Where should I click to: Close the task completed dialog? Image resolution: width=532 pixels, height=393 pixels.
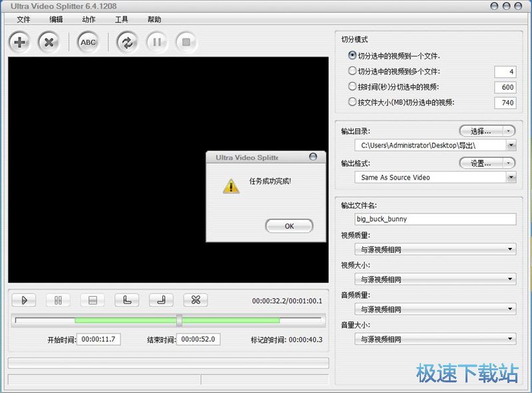313,156
